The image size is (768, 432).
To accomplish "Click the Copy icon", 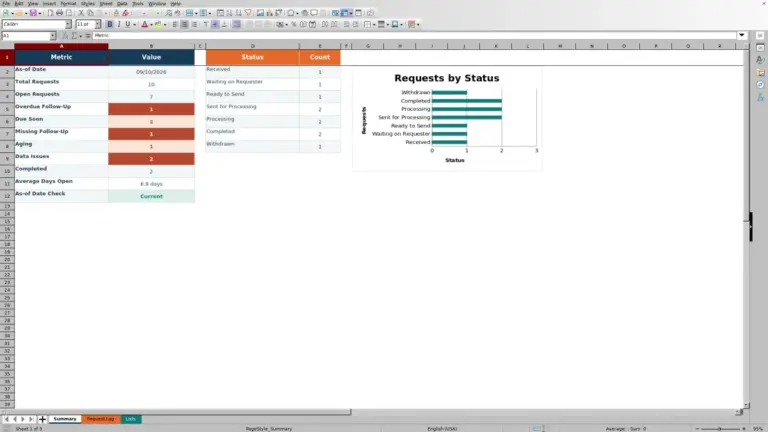I will click(90, 13).
